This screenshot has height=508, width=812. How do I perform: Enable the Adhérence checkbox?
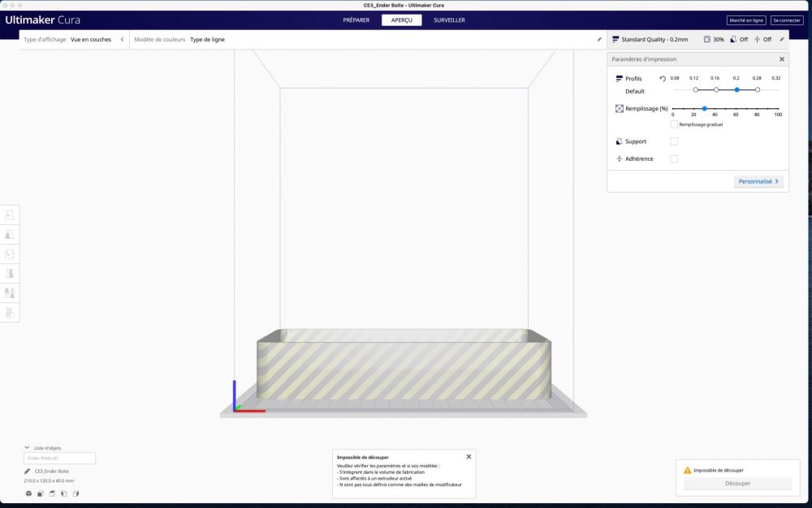point(674,158)
